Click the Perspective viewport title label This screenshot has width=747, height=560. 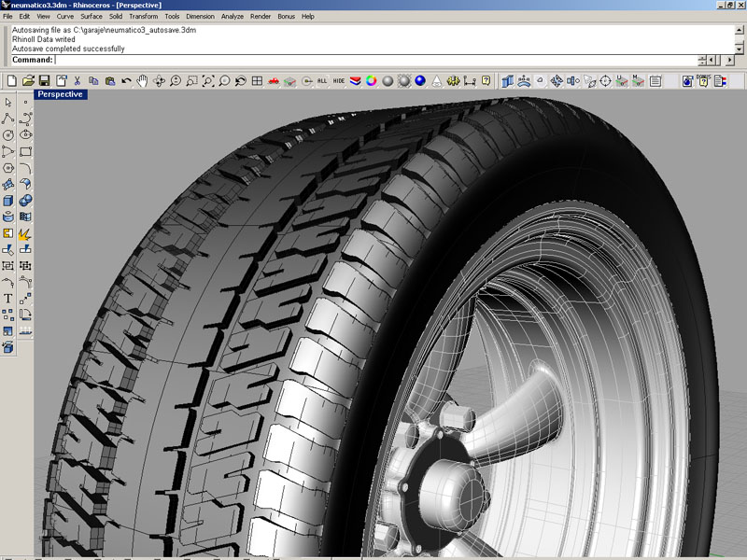click(x=60, y=94)
